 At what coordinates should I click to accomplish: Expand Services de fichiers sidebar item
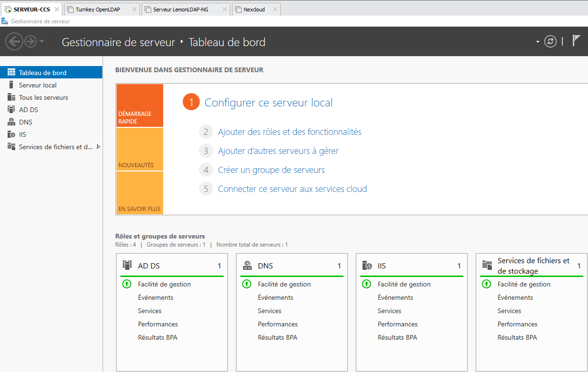pos(98,147)
